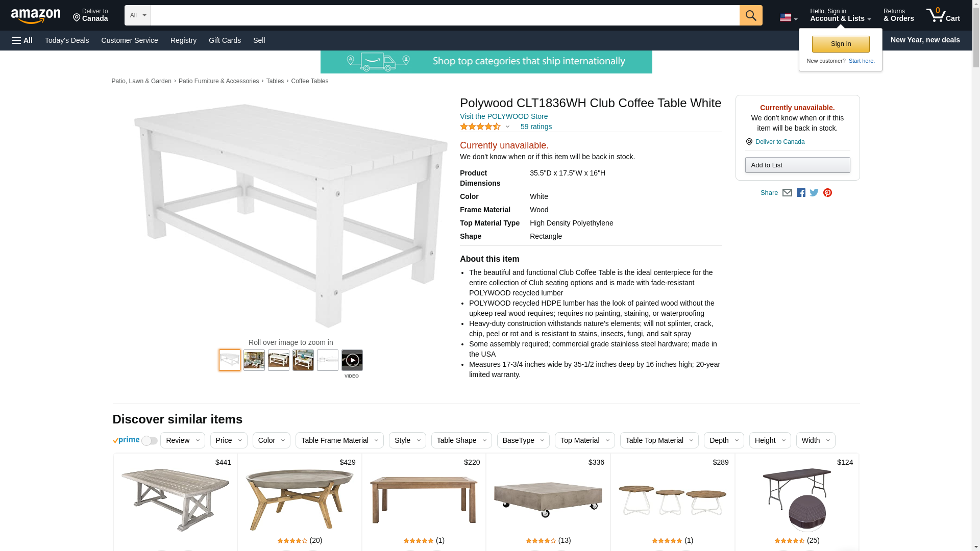Viewport: 980px width, 551px height.
Task: Play the product video thumbnail
Action: point(352,360)
